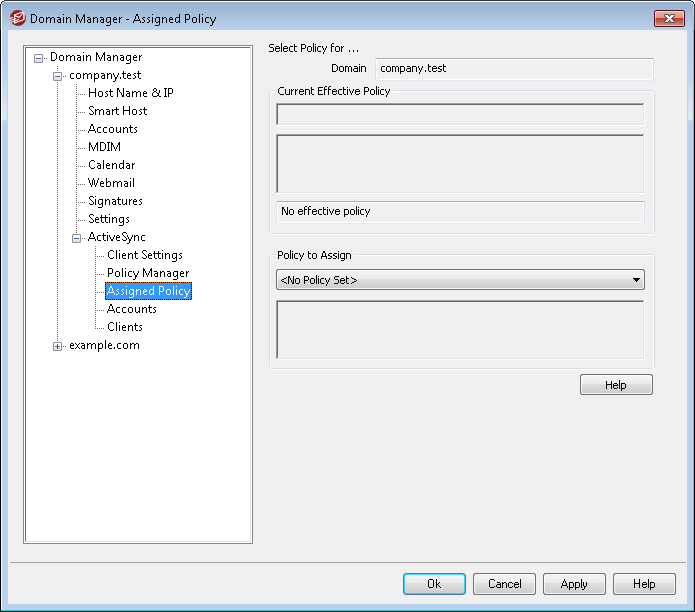Open Webmail domain settings
This screenshot has height=612, width=695.
tap(111, 183)
